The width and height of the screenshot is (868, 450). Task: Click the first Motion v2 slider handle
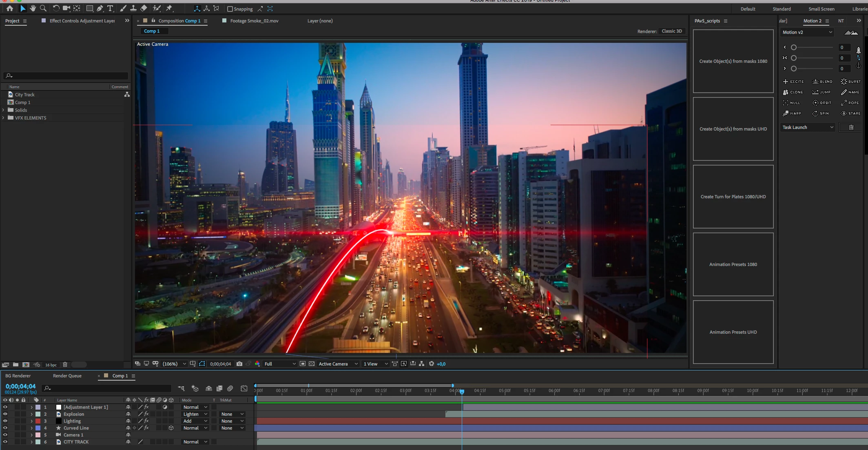[x=794, y=47]
